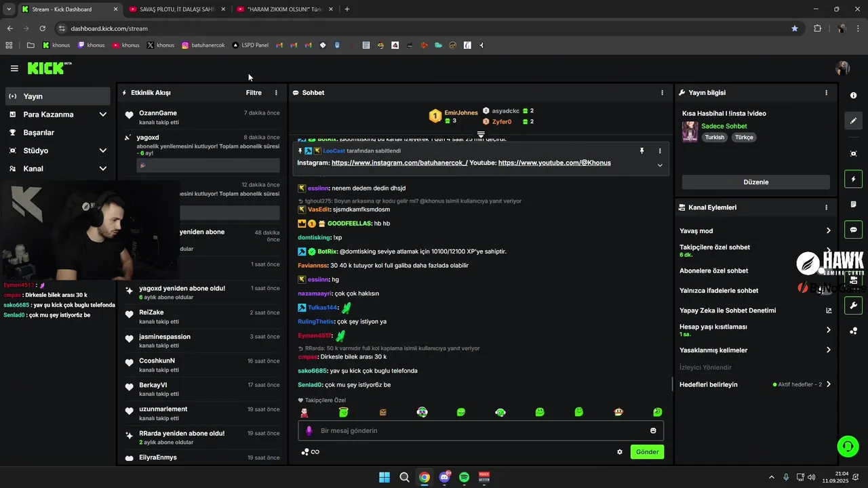Open the profile avatar in the top right
Viewport: 868px width, 488px height.
(x=843, y=68)
